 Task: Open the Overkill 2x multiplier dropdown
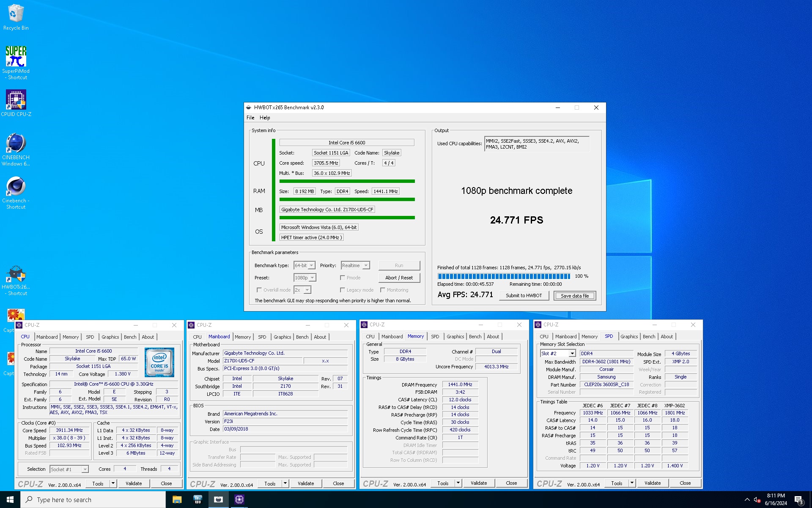pos(302,290)
